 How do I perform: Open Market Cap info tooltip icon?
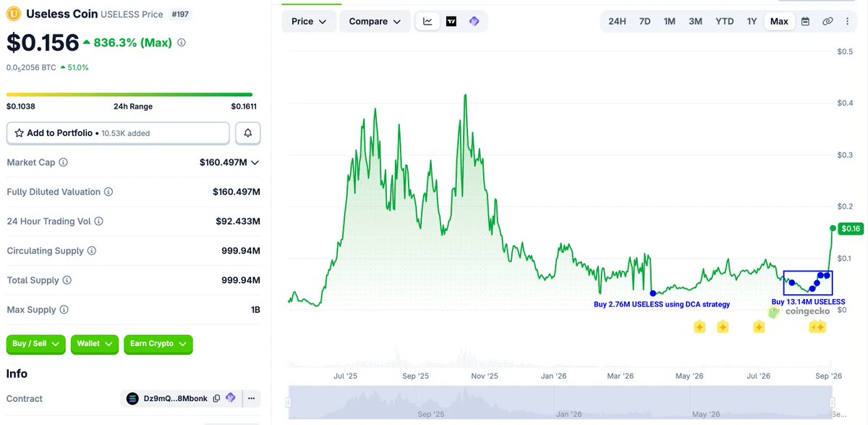pyautogui.click(x=63, y=162)
